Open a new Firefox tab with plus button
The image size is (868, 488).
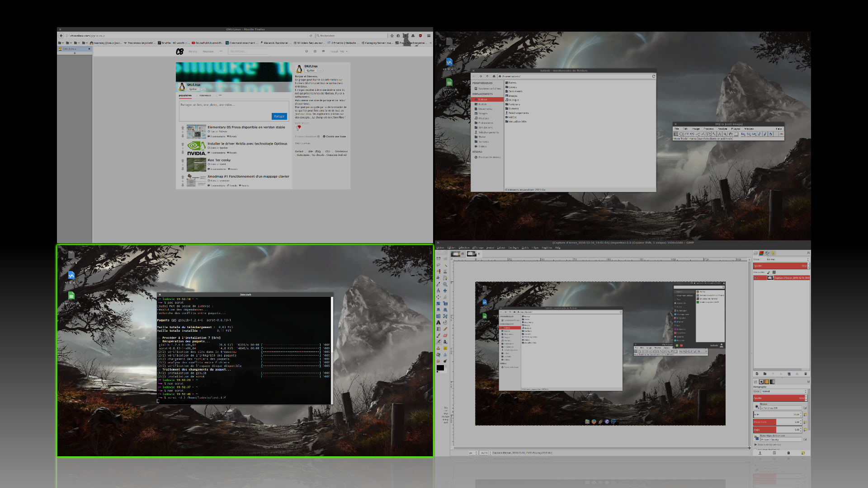tap(75, 53)
